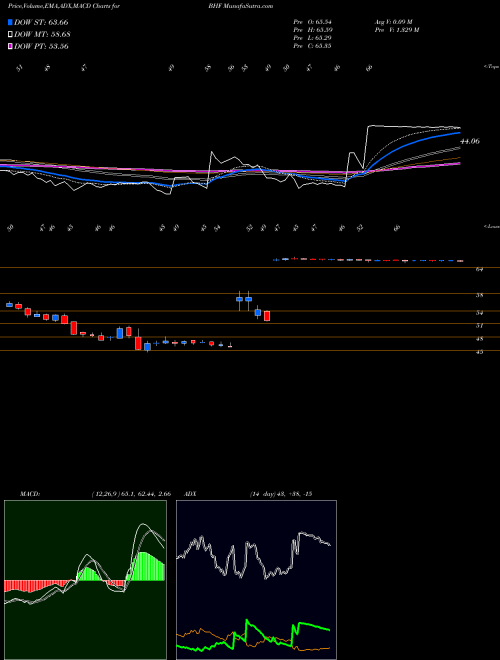Click the 45 price axis label

tap(479, 352)
